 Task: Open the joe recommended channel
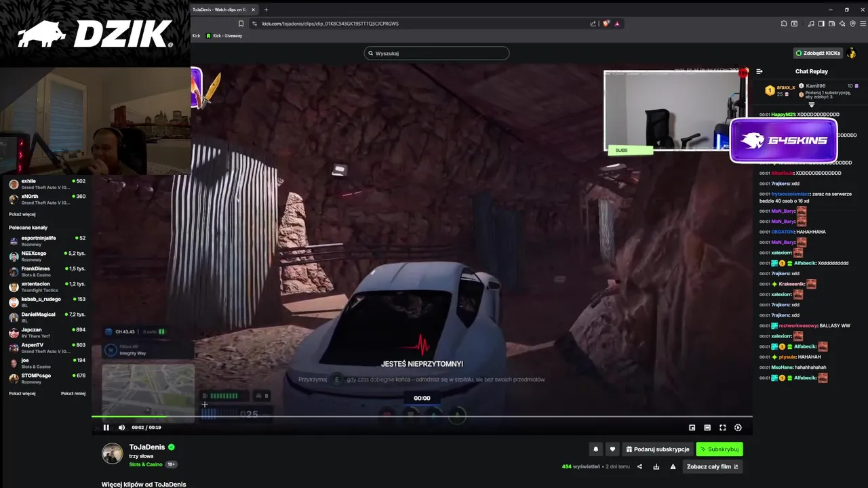coord(47,363)
